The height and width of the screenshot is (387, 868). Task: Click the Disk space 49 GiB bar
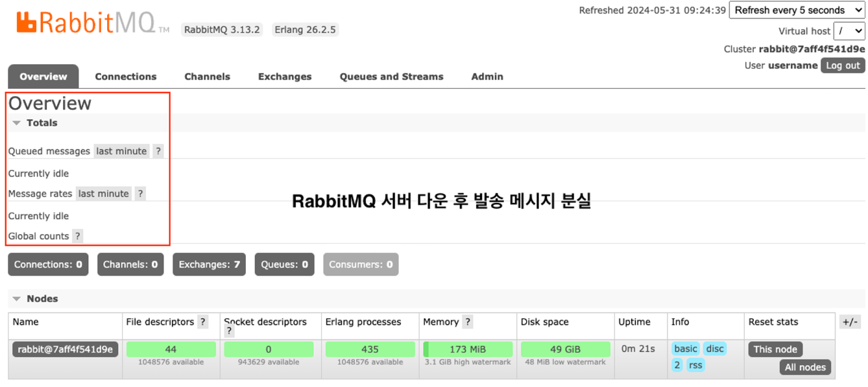pos(566,349)
